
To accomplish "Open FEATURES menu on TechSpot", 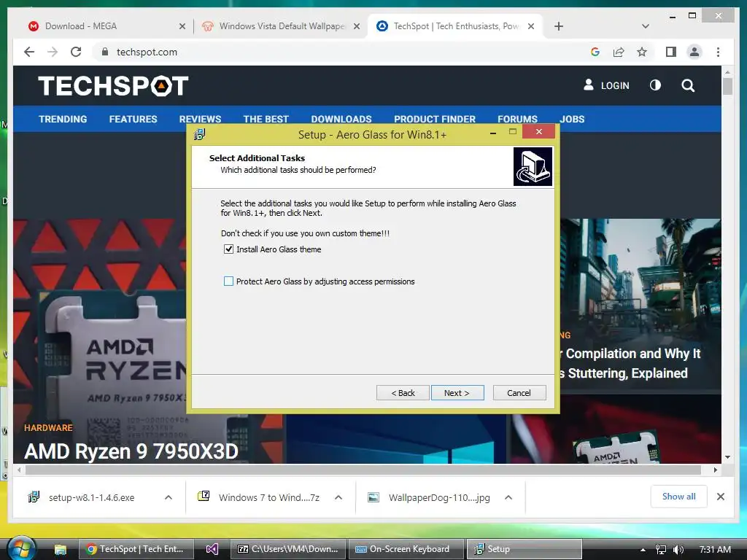I will click(133, 119).
